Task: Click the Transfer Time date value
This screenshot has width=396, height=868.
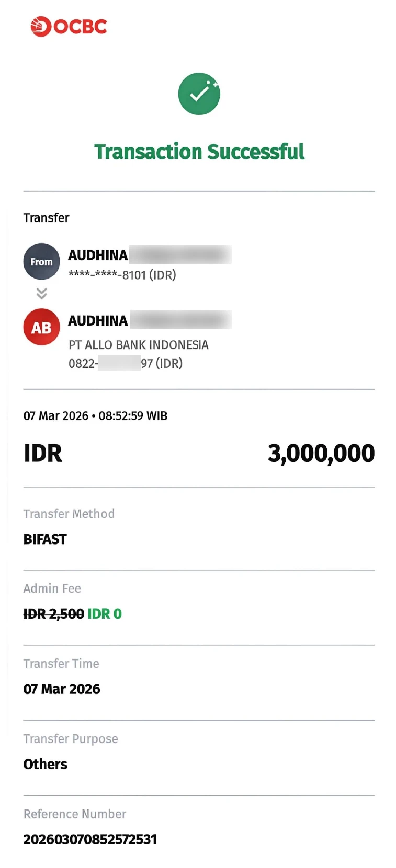Action: [x=62, y=689]
